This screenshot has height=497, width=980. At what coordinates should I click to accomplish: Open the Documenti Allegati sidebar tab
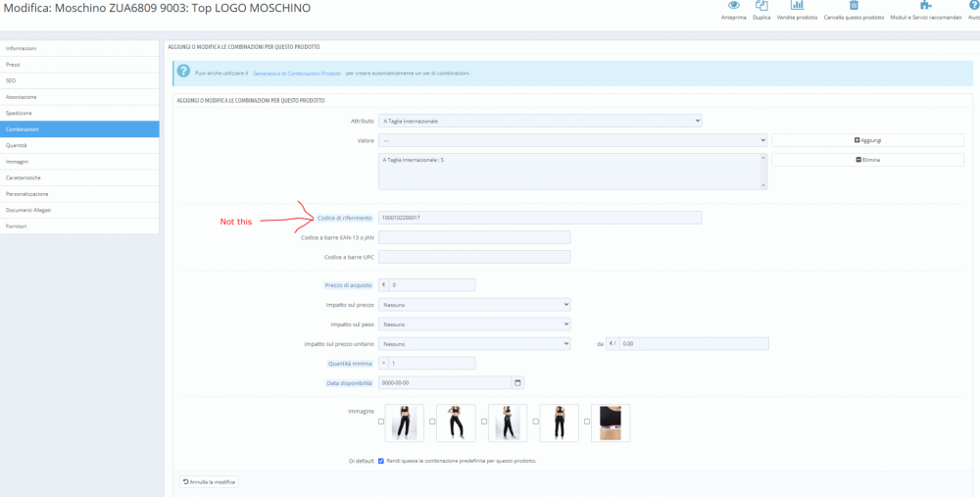click(x=79, y=210)
